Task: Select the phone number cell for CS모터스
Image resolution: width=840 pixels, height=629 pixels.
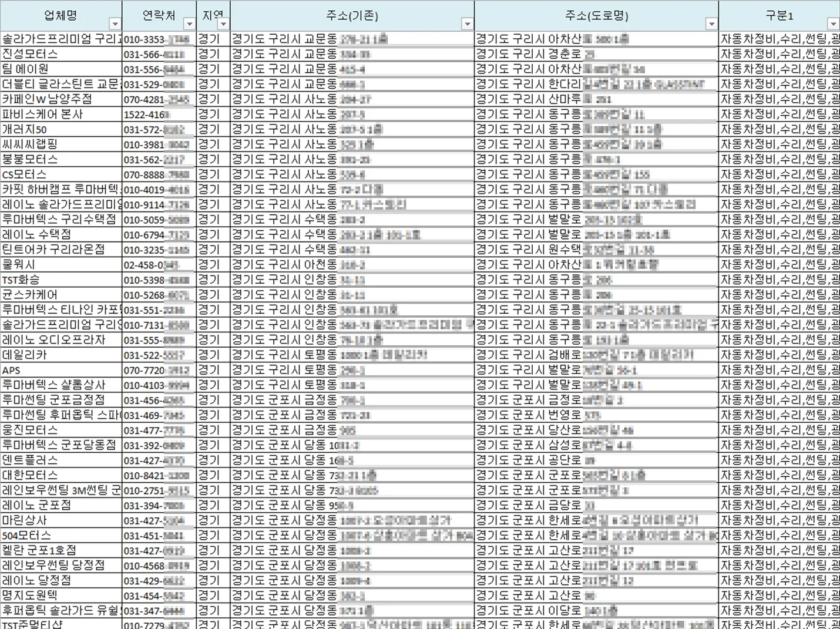Action: 159,174
